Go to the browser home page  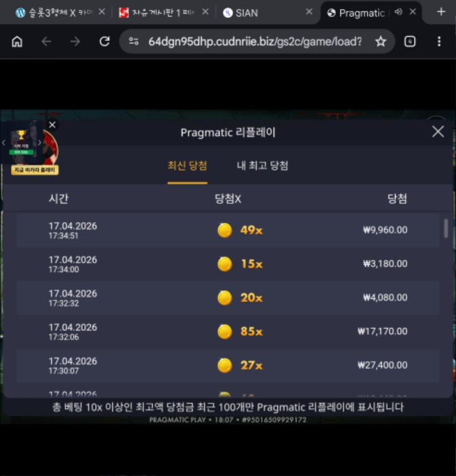(17, 42)
